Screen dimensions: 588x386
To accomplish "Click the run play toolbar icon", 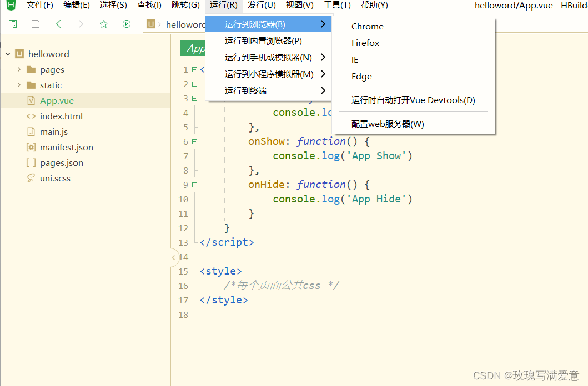I will (127, 24).
